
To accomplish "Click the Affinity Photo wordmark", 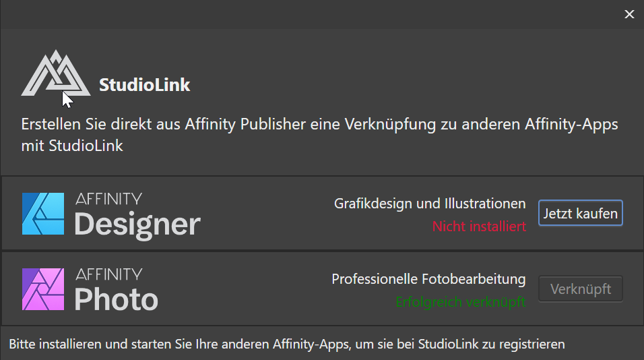I will click(117, 290).
